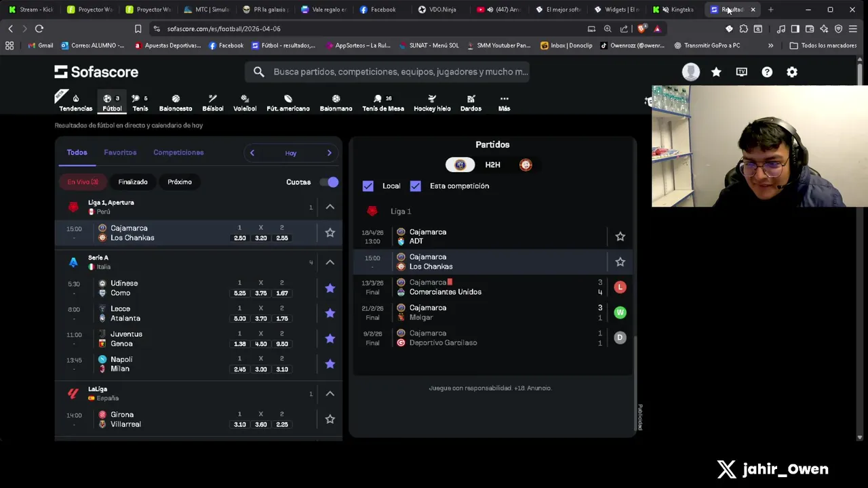The width and height of the screenshot is (868, 488).
Task: Open the Sofascore settings gear
Action: [792, 72]
